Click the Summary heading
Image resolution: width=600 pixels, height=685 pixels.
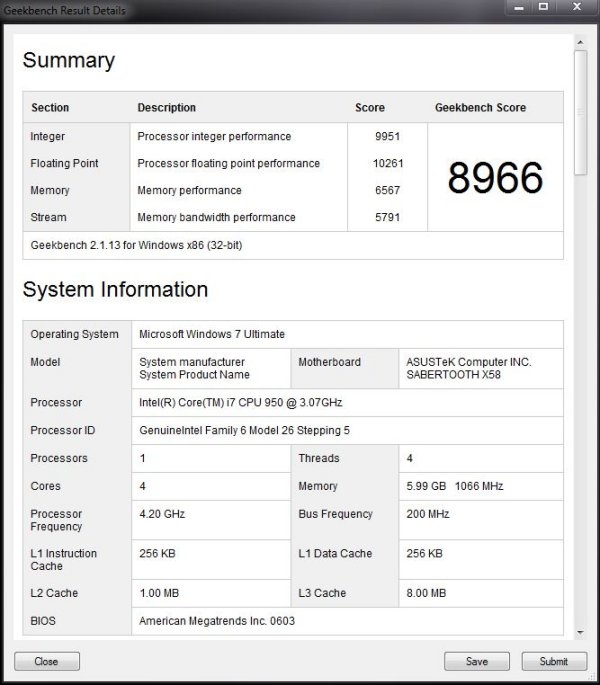coord(69,60)
